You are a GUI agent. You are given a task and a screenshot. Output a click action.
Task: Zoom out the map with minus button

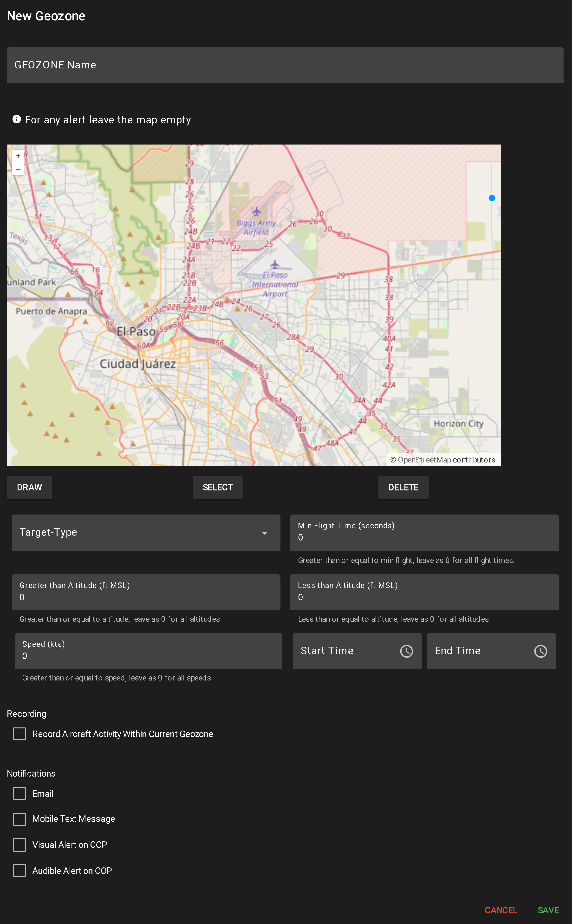click(18, 169)
